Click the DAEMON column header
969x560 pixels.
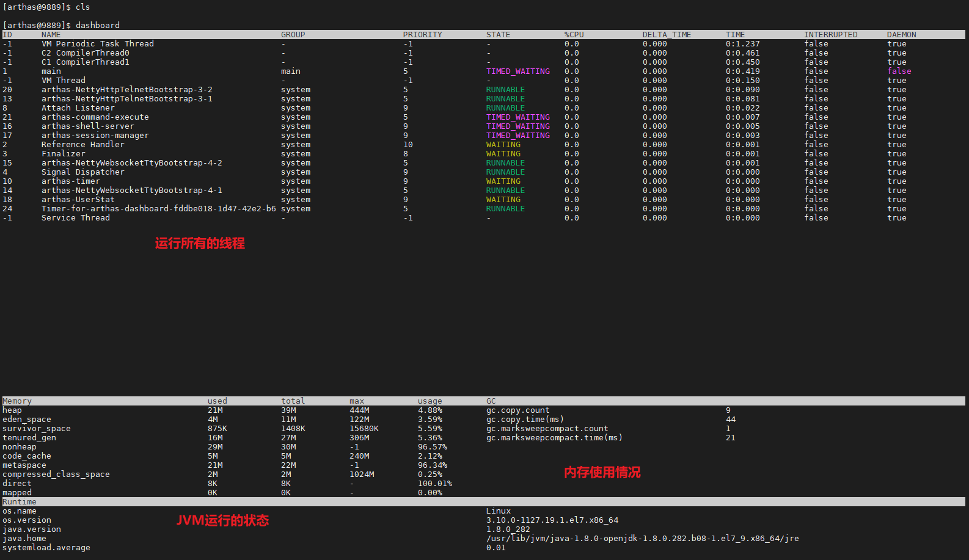[901, 35]
